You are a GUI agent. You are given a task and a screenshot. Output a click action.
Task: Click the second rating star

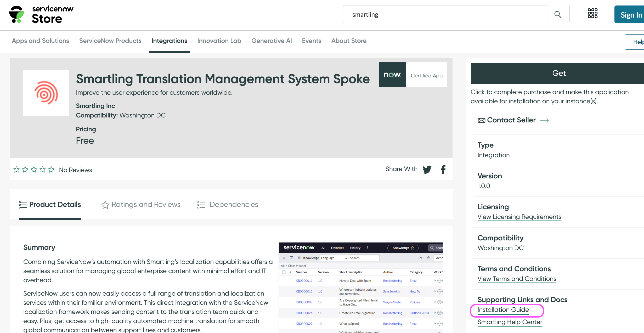click(x=25, y=170)
